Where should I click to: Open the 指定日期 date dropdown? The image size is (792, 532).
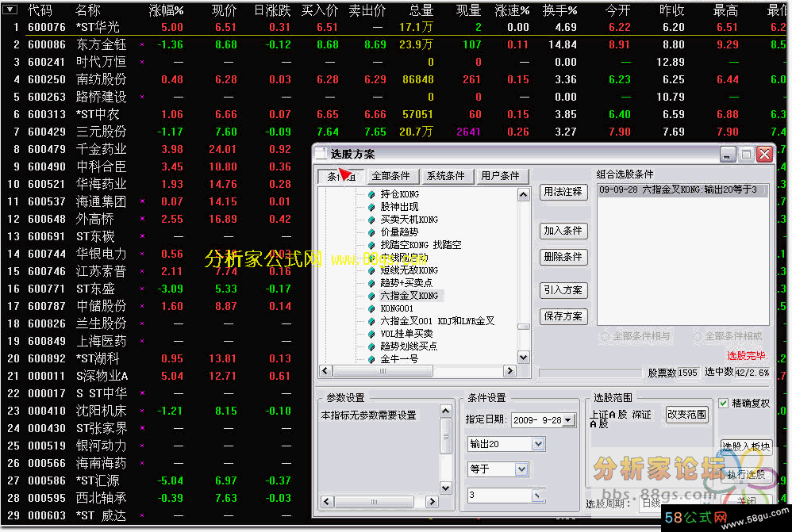[569, 420]
